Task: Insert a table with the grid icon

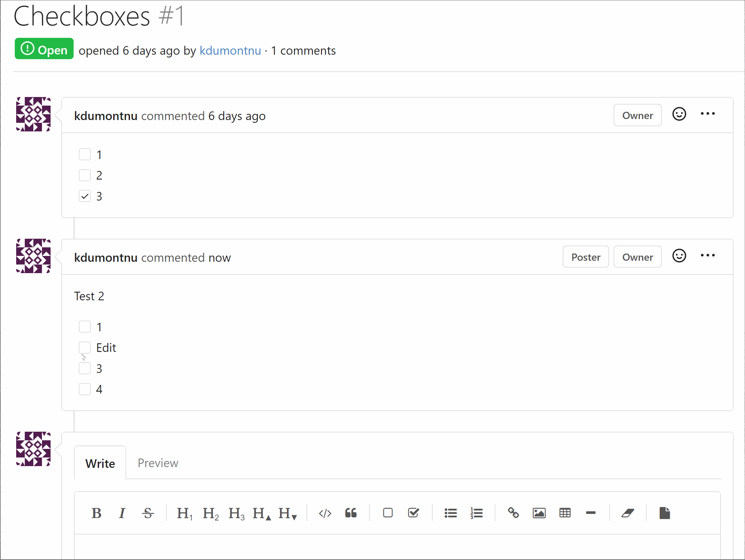Action: (565, 513)
